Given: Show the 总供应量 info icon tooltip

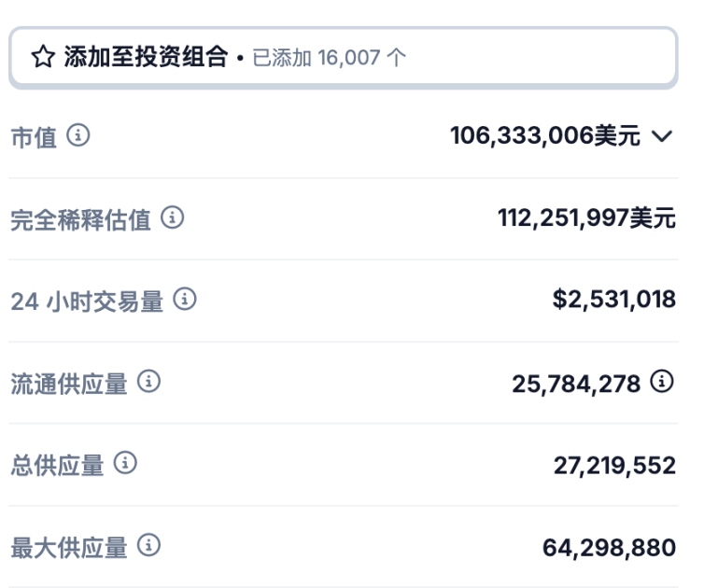Looking at the screenshot, I should [126, 464].
